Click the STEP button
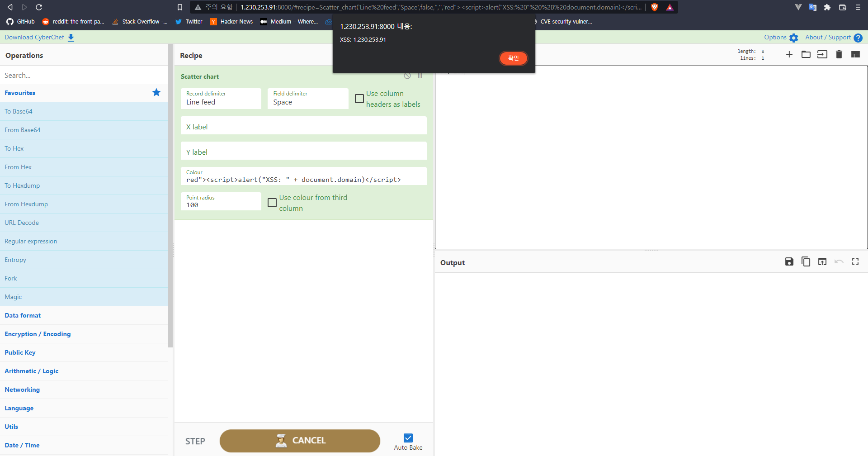This screenshot has height=456, width=868. click(195, 441)
